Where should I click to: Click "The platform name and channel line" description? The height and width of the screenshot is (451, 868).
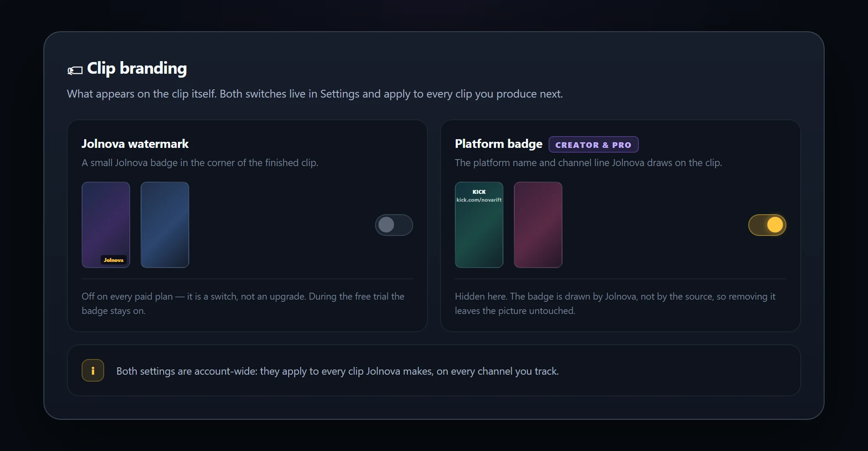[588, 163]
